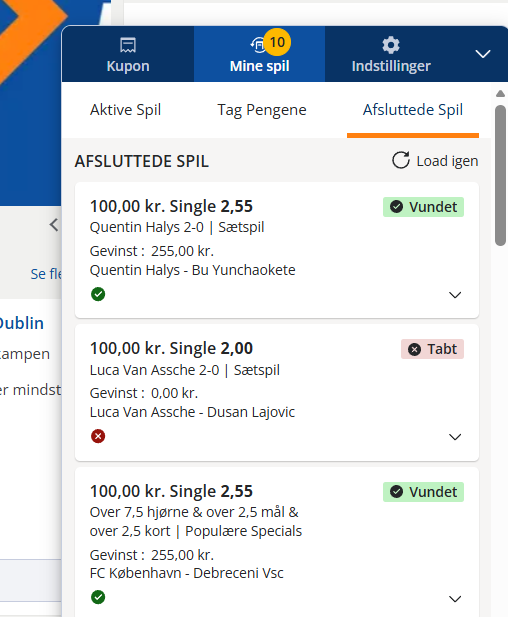
Task: Expand the Quentin Halys bet details
Action: pos(455,295)
